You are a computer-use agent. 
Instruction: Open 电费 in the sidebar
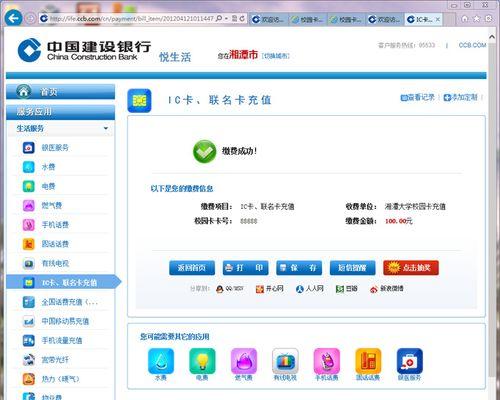[48, 186]
